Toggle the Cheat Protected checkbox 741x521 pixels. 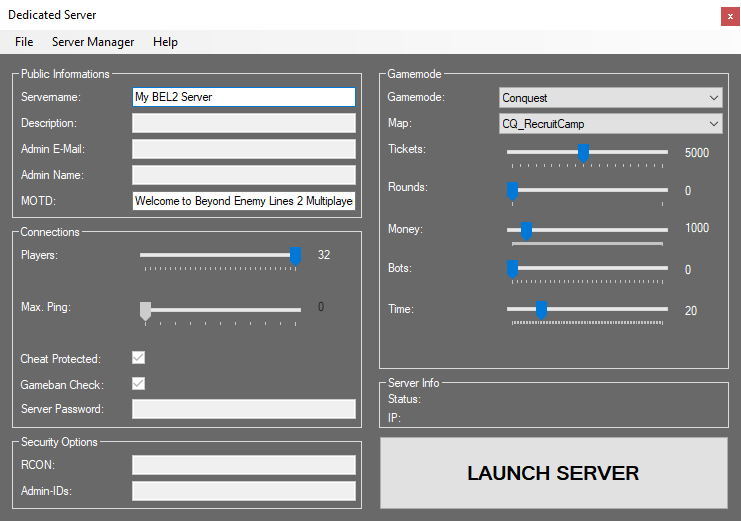point(139,358)
